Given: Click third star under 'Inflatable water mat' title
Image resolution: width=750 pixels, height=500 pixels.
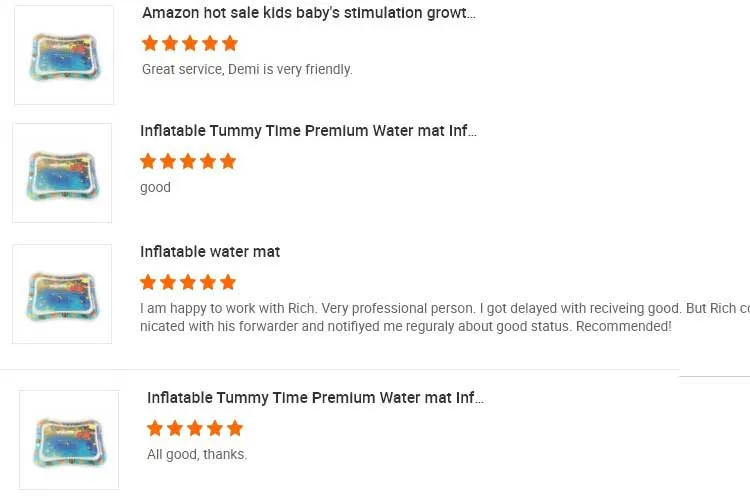Looking at the screenshot, I should point(188,282).
